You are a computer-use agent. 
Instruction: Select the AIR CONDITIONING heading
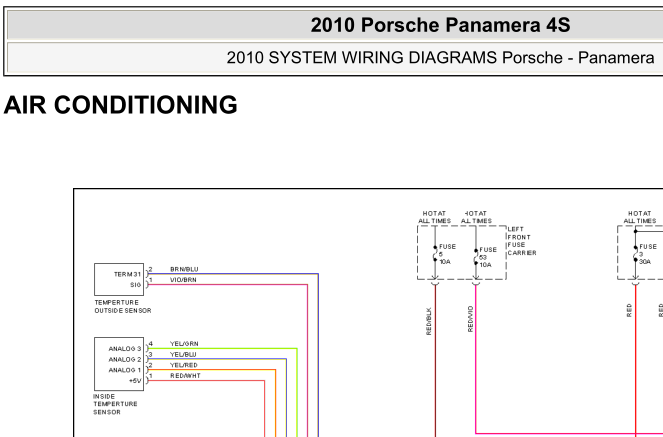(121, 104)
